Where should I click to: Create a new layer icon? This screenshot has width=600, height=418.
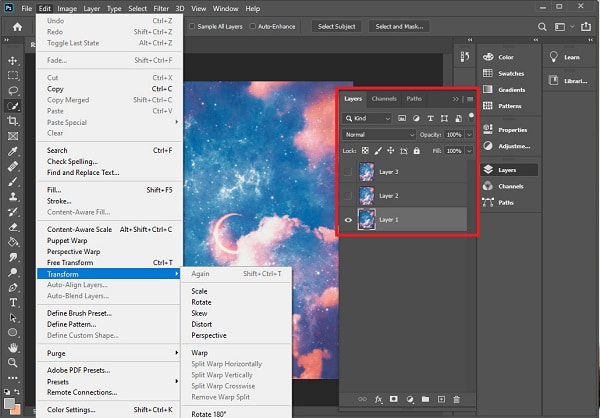point(441,399)
